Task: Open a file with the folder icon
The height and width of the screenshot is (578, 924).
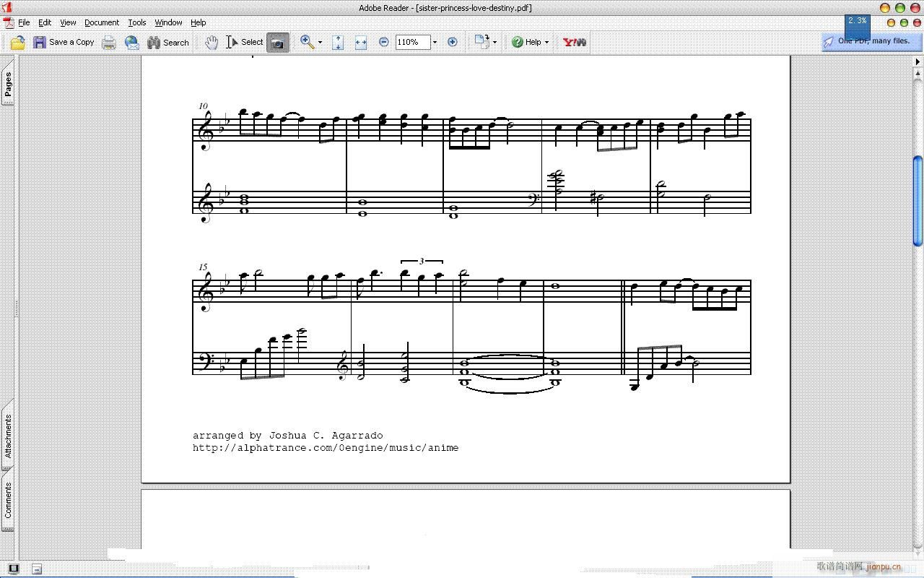Action: point(17,43)
